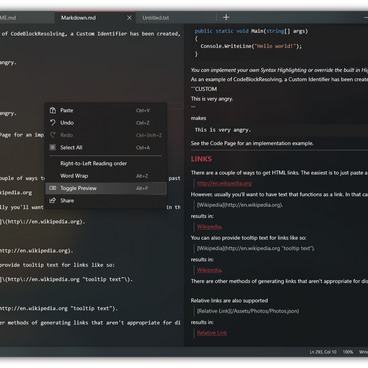Viewport: 368px width, 368px height.
Task: Click the Toggle Preview icon
Action: click(x=53, y=188)
